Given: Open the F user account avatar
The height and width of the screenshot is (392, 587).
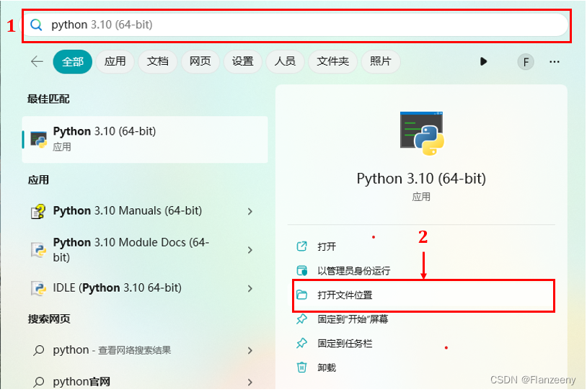Looking at the screenshot, I should tap(526, 62).
